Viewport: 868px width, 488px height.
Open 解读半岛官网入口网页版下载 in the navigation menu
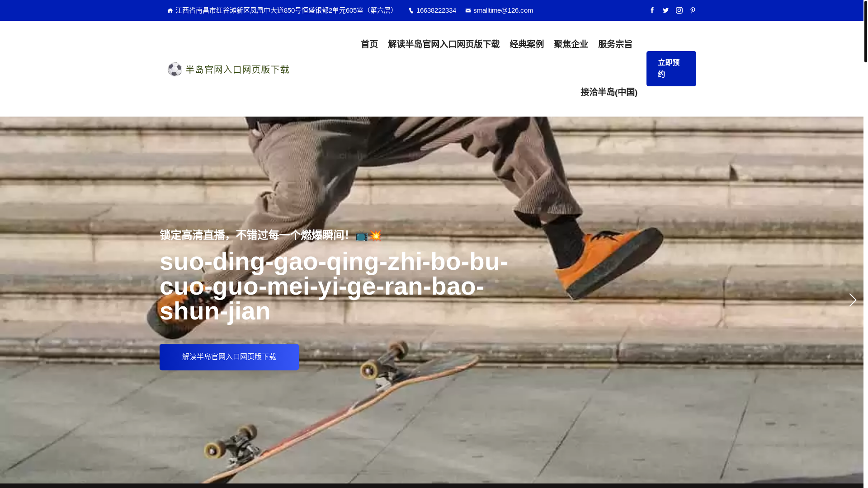coord(443,44)
